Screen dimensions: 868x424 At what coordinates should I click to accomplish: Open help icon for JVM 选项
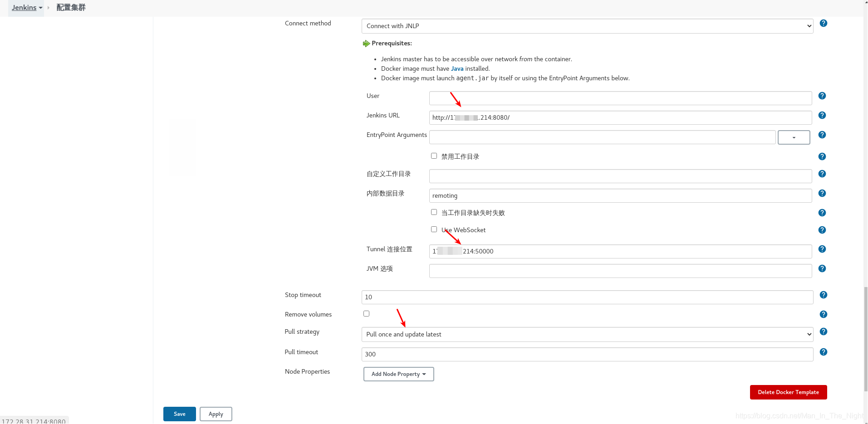click(822, 268)
